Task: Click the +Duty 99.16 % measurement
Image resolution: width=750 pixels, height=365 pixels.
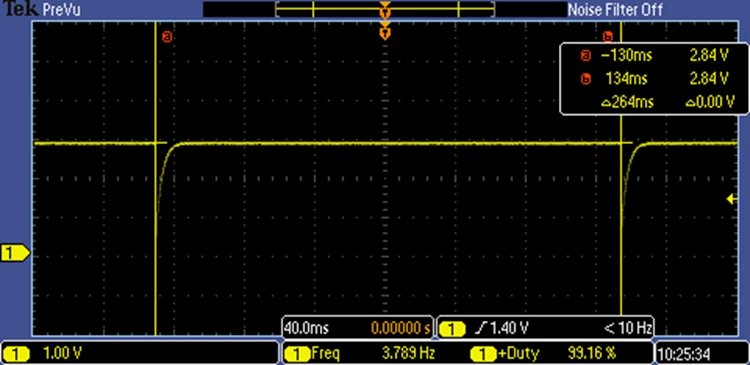Action: [543, 354]
